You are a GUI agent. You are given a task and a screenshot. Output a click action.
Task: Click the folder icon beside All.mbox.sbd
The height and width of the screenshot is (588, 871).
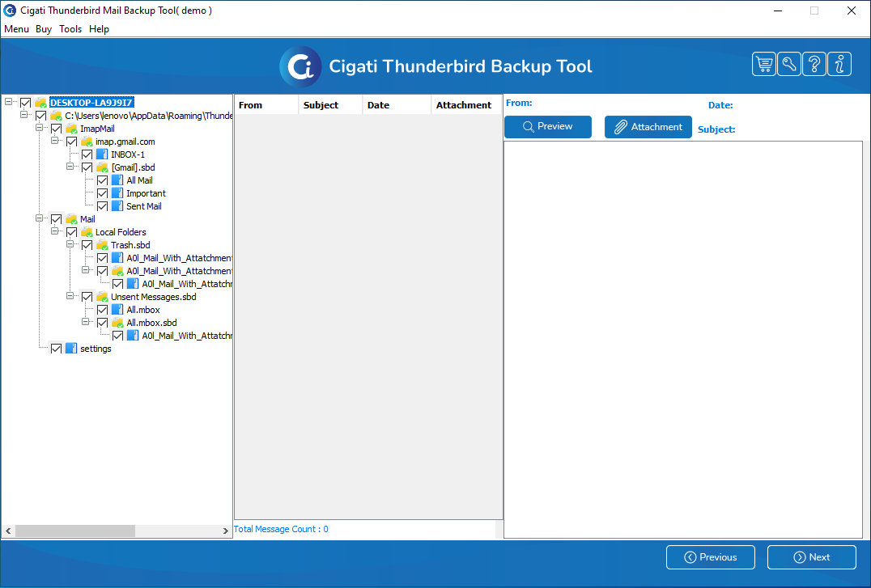[x=117, y=323]
